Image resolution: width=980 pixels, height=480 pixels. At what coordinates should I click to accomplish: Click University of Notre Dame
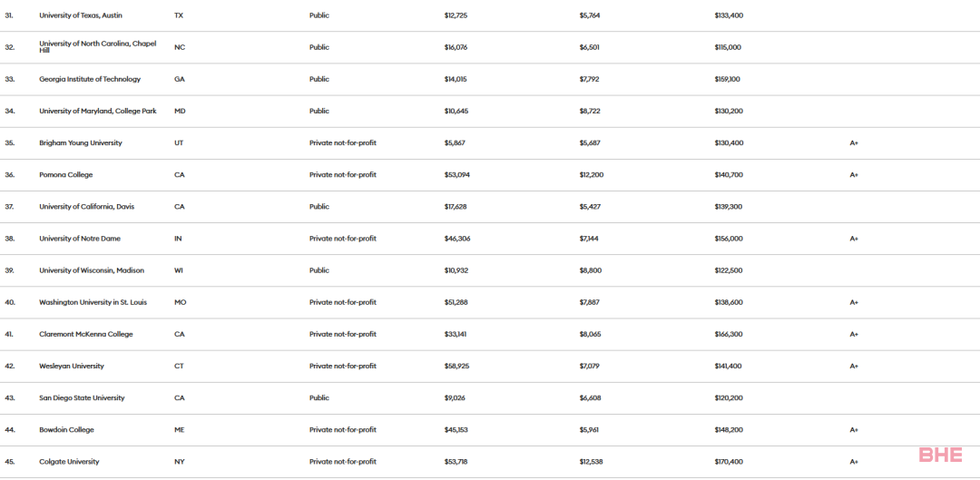80,239
